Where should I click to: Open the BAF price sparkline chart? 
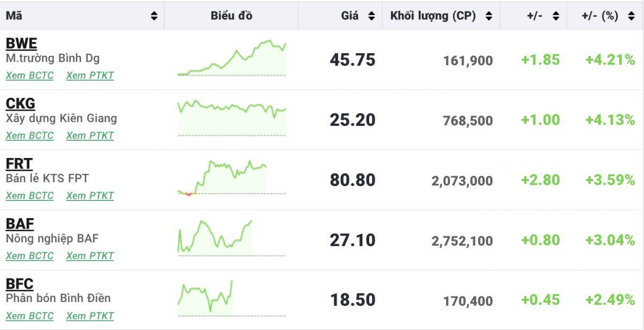[231, 238]
